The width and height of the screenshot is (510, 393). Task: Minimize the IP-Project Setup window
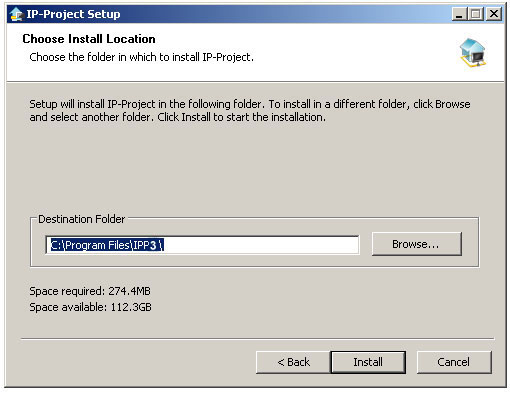pyautogui.click(x=460, y=14)
